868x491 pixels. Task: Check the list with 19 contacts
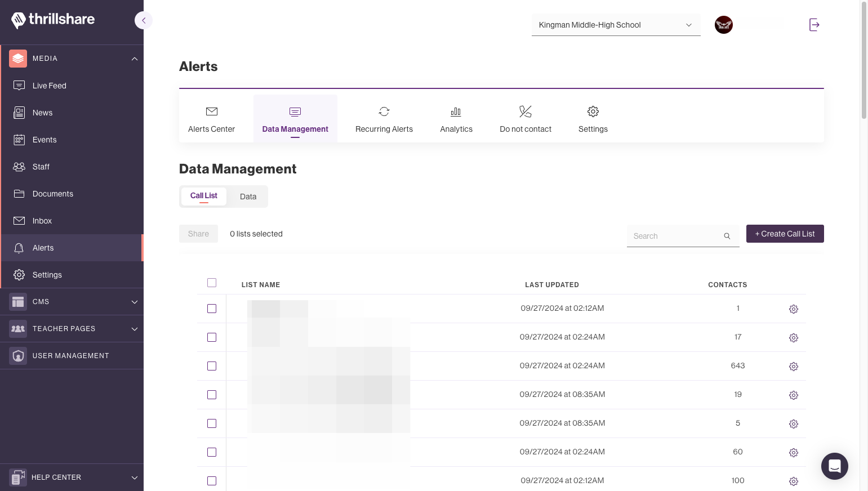point(212,395)
